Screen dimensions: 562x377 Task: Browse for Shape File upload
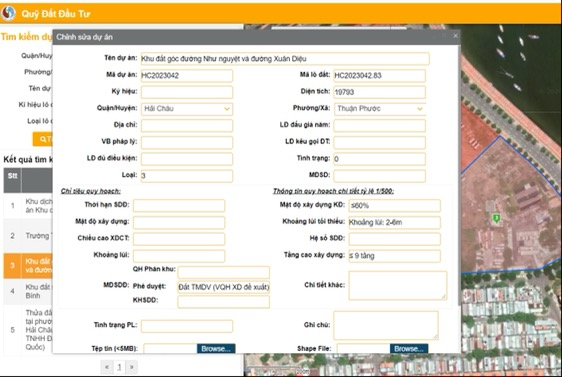coord(409,349)
